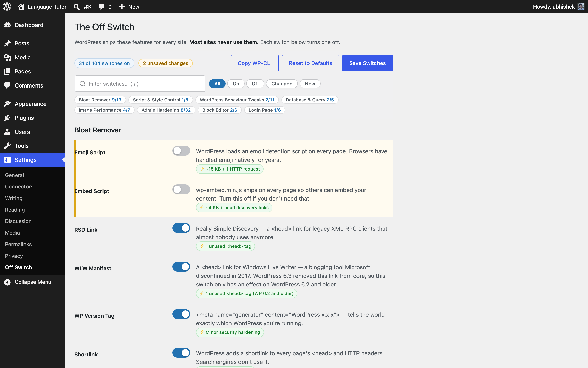Disable the WLW Manifest switch
The height and width of the screenshot is (368, 588).
coord(181,267)
